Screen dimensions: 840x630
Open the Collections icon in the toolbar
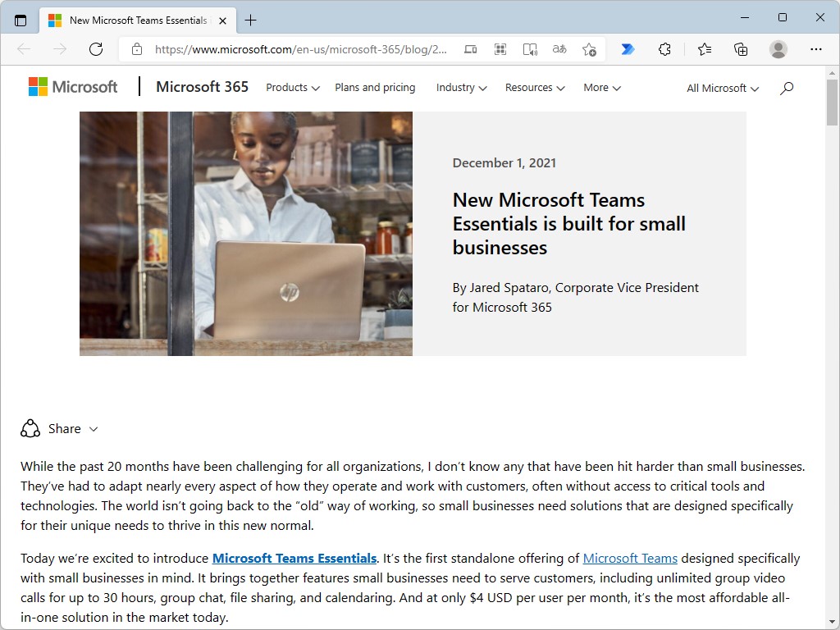pyautogui.click(x=740, y=49)
